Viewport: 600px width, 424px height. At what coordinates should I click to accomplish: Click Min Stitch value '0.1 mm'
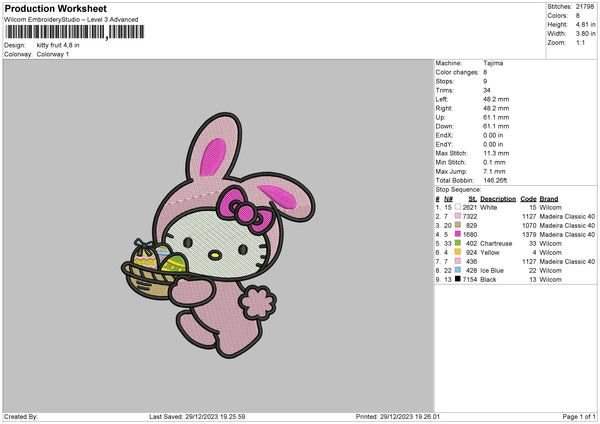494,162
